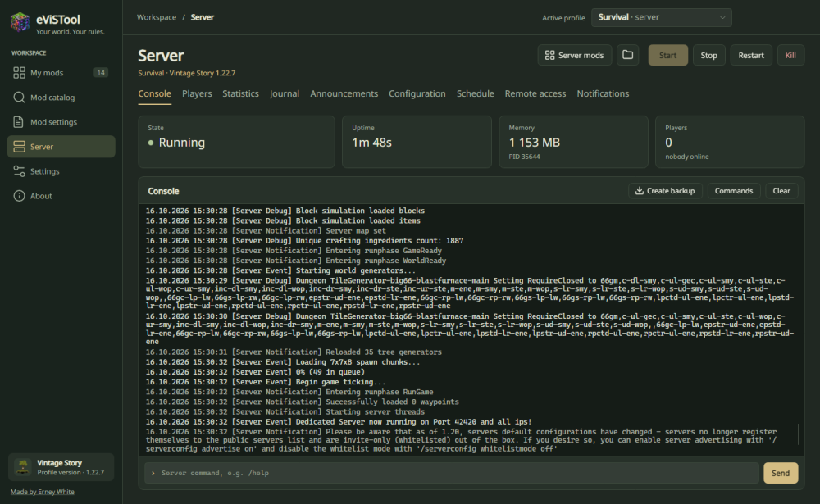Switch to the Console tab
The image size is (820, 504).
point(155,93)
